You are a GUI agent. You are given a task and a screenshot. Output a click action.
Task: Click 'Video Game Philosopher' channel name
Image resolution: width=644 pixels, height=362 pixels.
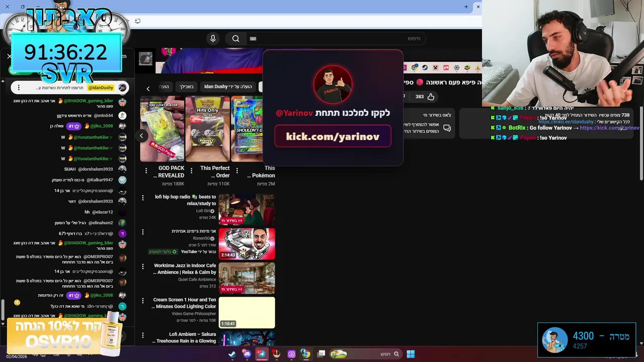click(194, 314)
